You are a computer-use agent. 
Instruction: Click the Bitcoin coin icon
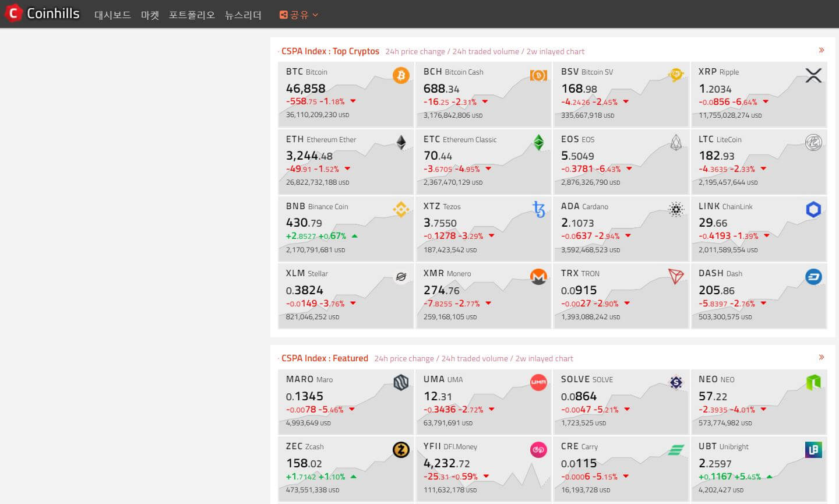[401, 75]
